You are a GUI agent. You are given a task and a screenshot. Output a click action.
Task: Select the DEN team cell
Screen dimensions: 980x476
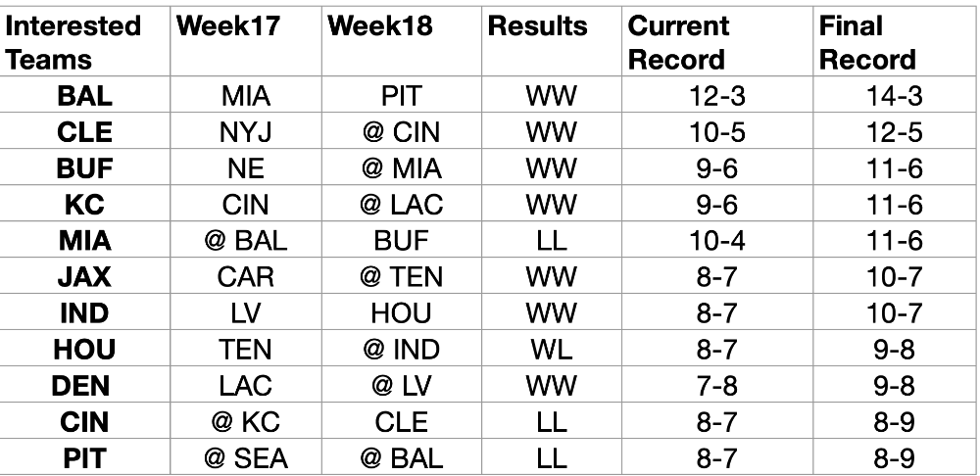tap(85, 385)
